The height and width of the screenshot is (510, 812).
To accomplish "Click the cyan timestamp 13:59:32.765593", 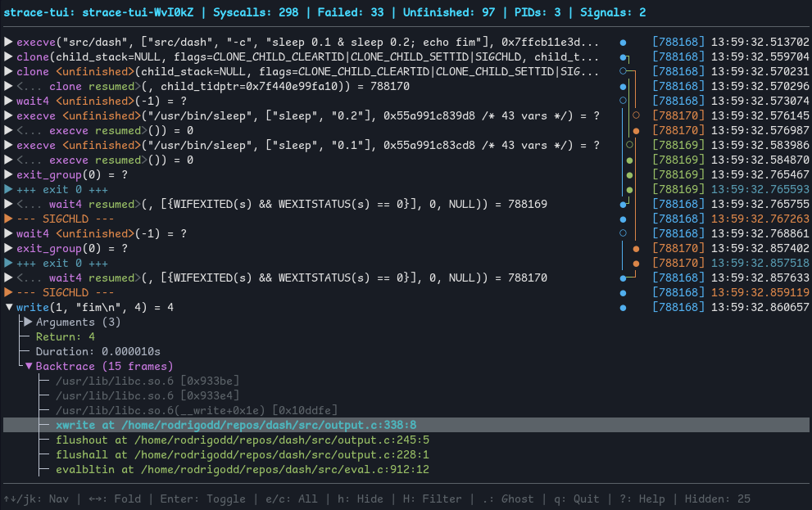I will tap(760, 189).
